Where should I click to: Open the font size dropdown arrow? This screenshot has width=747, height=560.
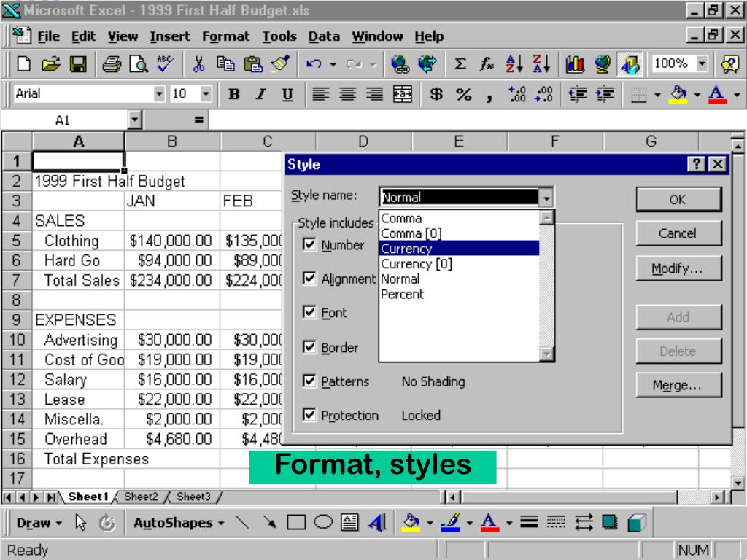coord(206,94)
